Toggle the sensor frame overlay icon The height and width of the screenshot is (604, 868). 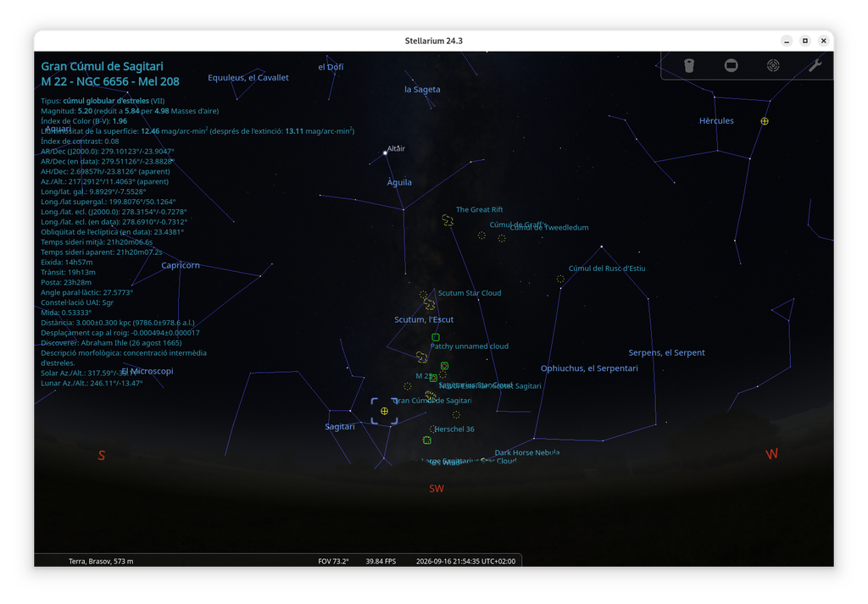click(731, 65)
